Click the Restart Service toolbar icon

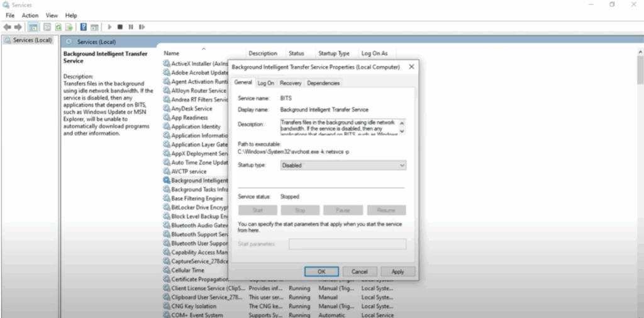142,27
